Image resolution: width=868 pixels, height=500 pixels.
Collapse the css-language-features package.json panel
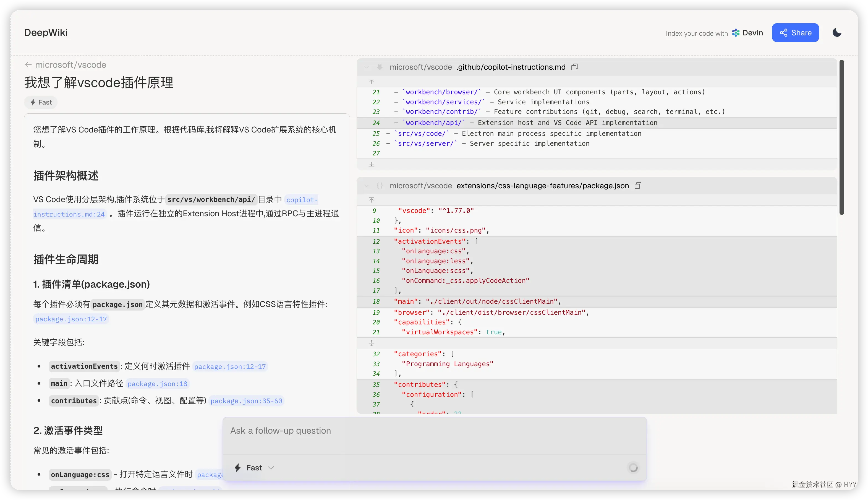(367, 186)
